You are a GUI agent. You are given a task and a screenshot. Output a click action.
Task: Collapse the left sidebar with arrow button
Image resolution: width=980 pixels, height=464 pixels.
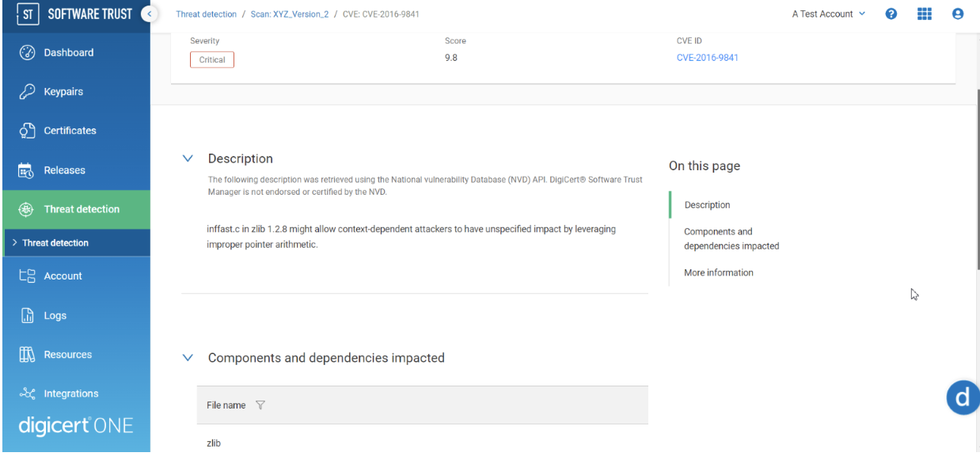coord(147,14)
